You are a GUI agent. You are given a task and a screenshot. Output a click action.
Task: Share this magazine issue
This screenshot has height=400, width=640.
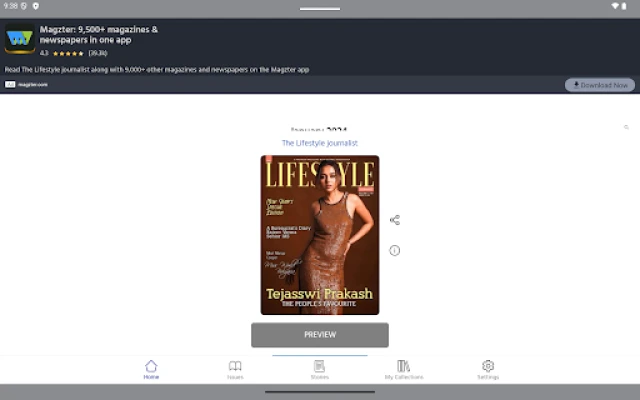click(394, 220)
